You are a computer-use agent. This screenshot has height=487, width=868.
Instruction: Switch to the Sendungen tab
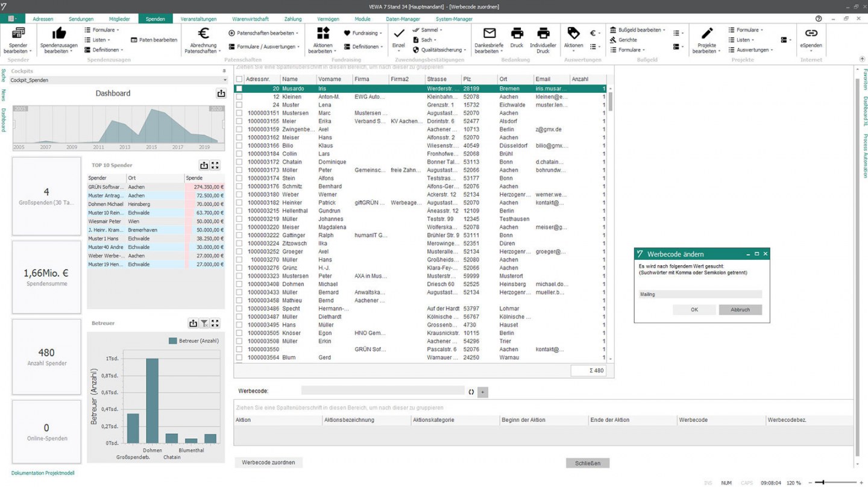click(x=81, y=19)
